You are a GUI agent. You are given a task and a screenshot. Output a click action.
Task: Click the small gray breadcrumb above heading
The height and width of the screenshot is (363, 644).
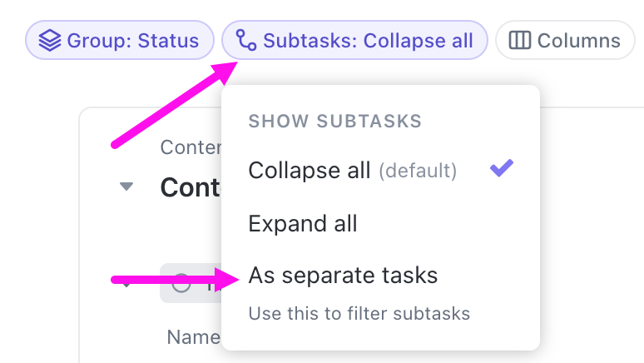(x=191, y=147)
